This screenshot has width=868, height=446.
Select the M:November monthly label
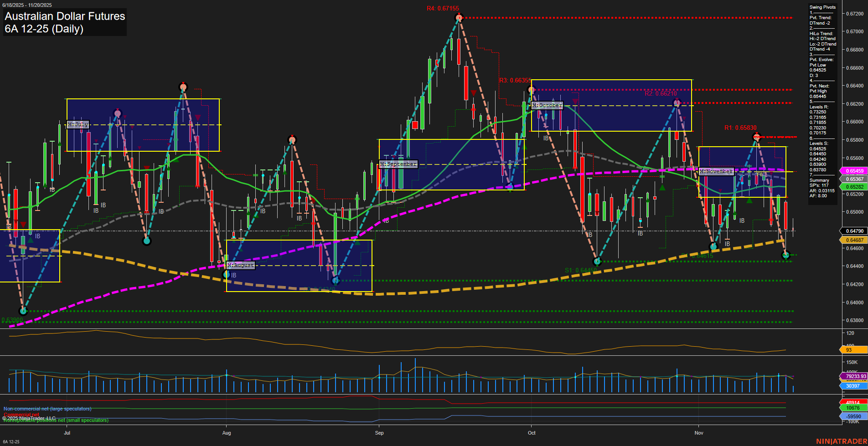(716, 171)
